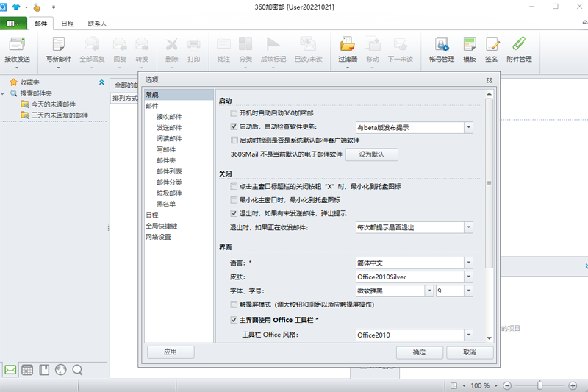
Task: Click the 打印 print icon
Action: 193,44
